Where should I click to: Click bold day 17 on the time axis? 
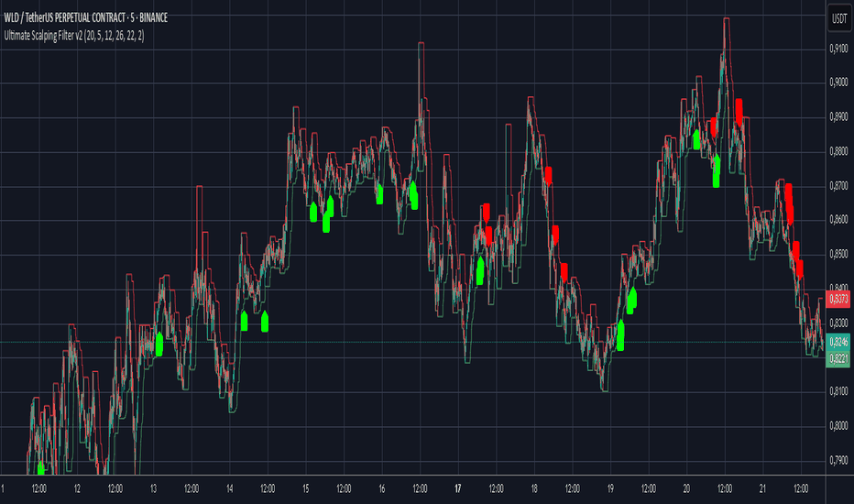[458, 488]
